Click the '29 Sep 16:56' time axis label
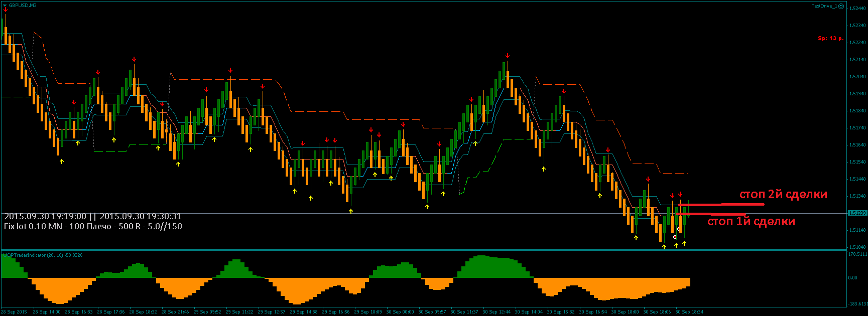This screenshot has width=868, height=316. coord(336,311)
